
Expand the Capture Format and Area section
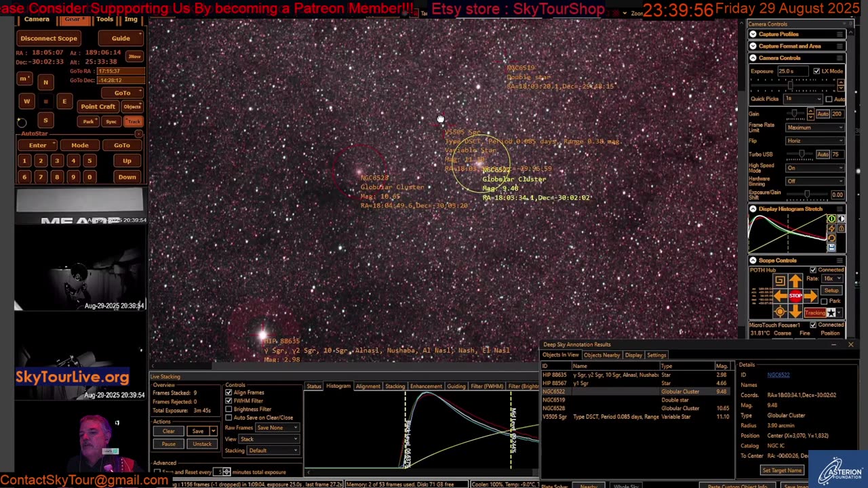coord(753,46)
